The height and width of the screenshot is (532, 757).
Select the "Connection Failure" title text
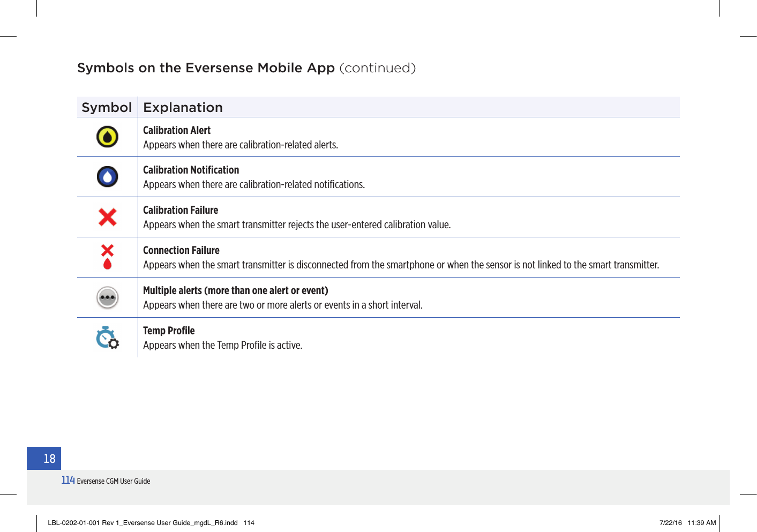181,250
